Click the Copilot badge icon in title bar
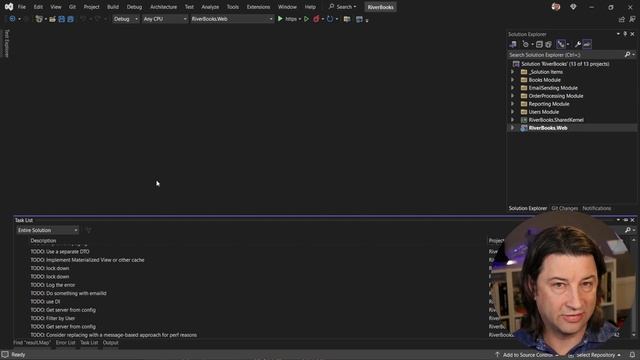The height and width of the screenshot is (360, 640). point(573,7)
